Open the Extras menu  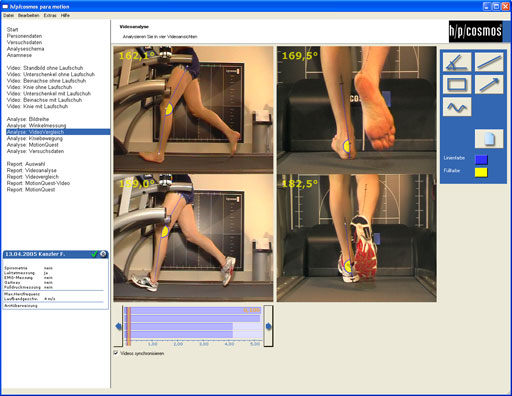pos(50,16)
